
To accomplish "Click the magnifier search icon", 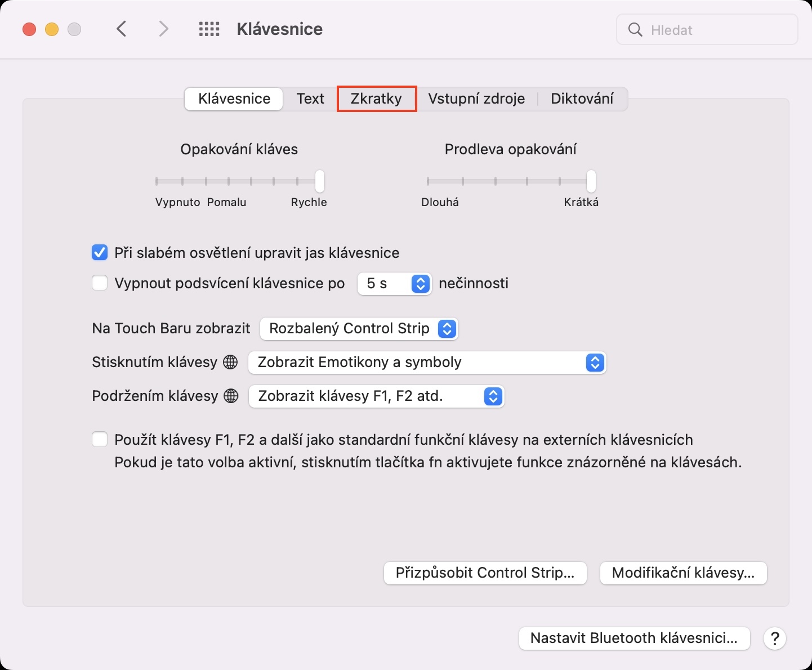I will (x=635, y=30).
